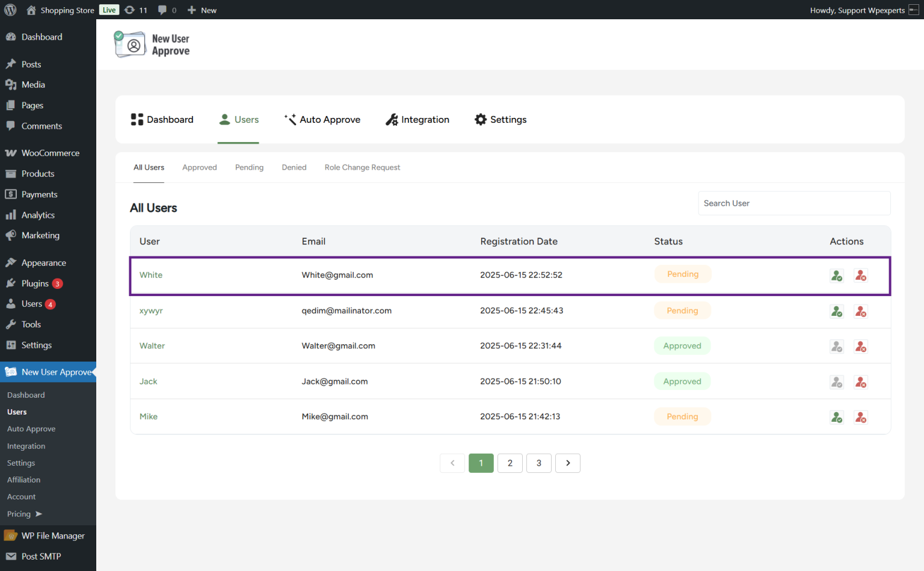Click the Integration wrench icon
The image size is (924, 571).
[x=392, y=119]
